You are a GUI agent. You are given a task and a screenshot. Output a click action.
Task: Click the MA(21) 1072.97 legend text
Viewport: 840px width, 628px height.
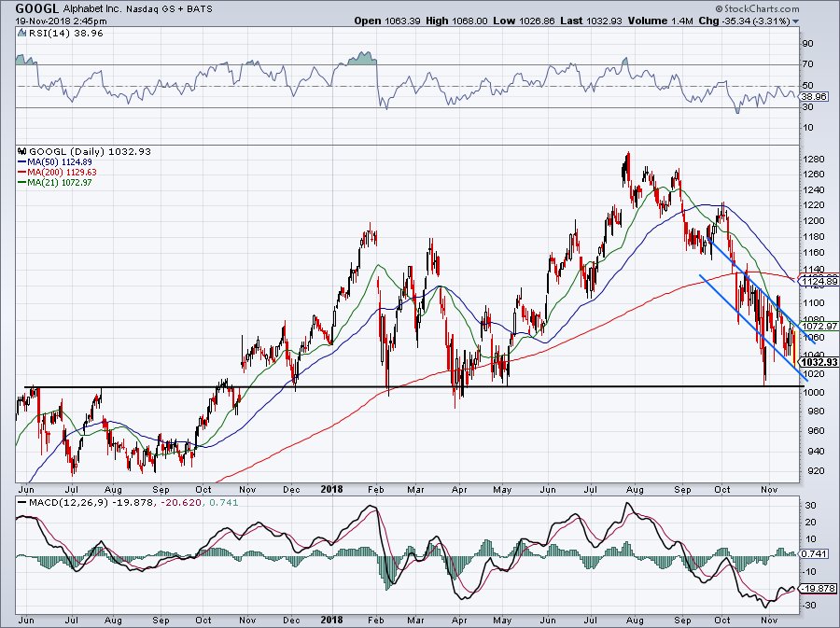(60, 183)
